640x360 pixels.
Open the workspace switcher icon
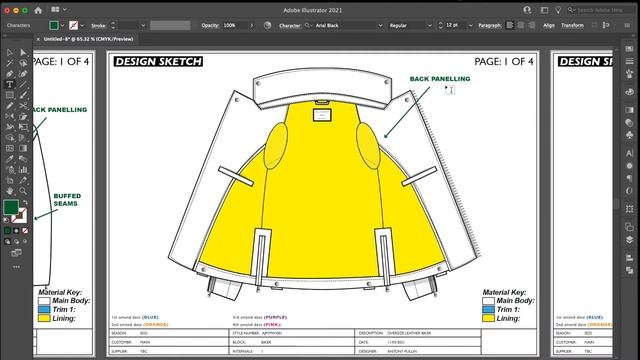[544, 10]
